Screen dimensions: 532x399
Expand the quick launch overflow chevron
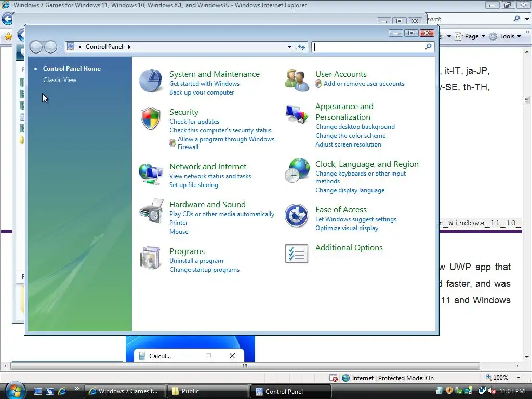click(77, 389)
